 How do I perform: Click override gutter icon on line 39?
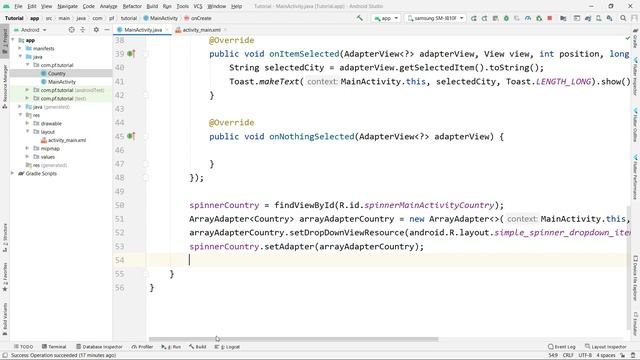(x=131, y=53)
